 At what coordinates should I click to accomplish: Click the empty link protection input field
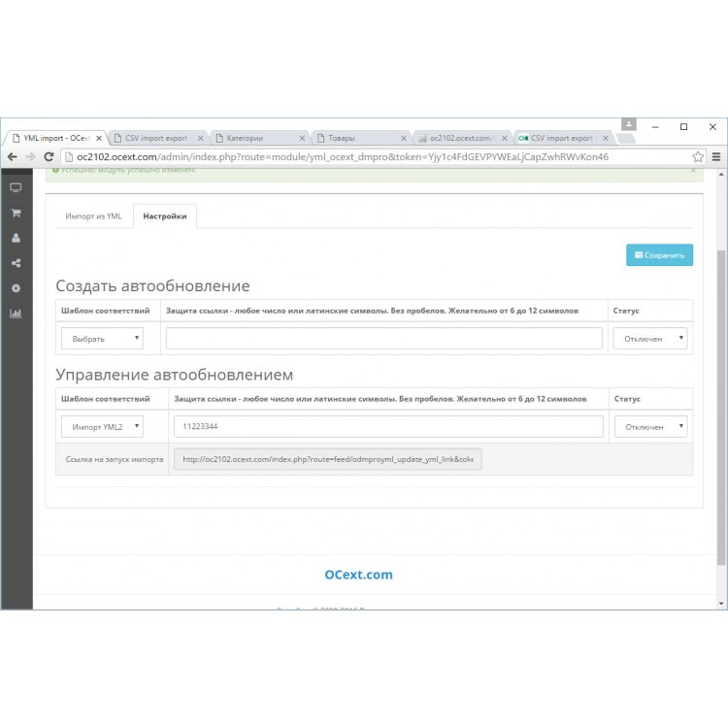(384, 339)
